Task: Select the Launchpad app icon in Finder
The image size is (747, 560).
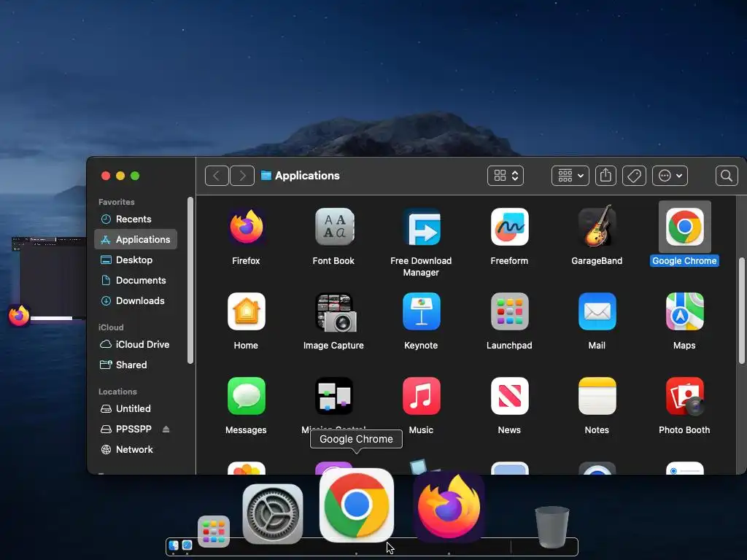Action: tap(509, 311)
